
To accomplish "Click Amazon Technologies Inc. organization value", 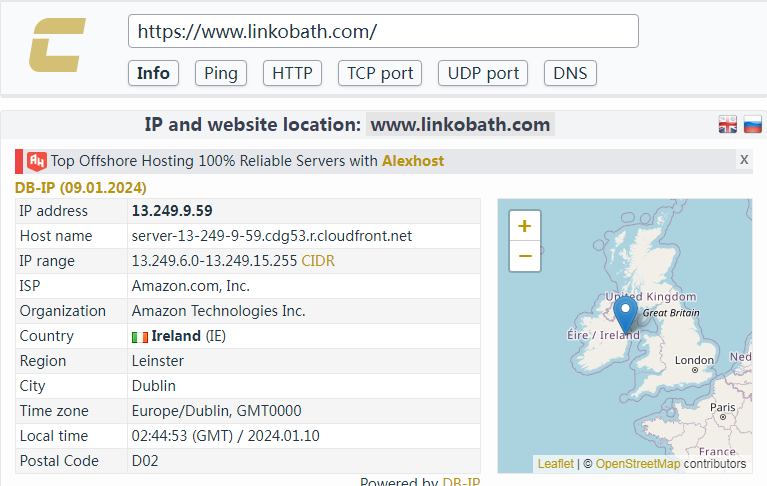I will tap(218, 311).
